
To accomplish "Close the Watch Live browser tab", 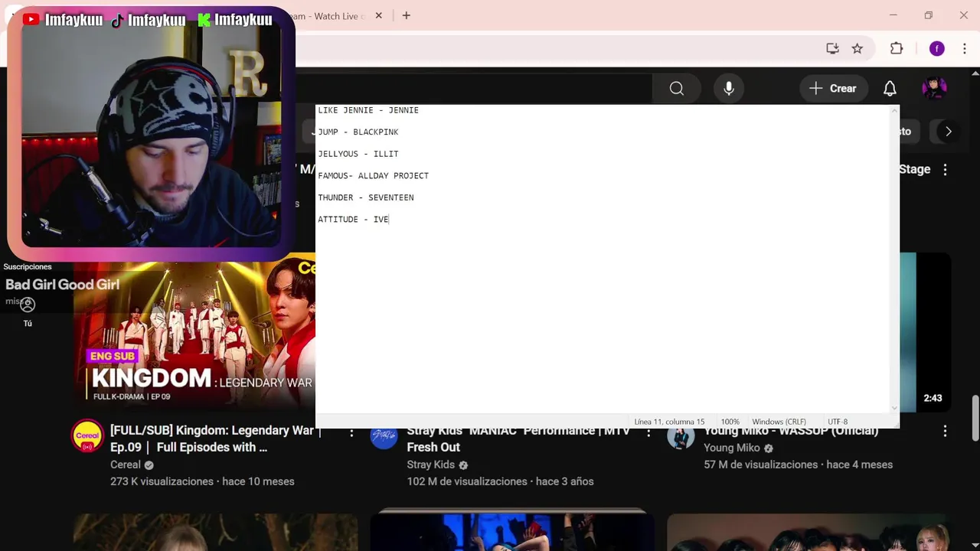I will pyautogui.click(x=378, y=15).
